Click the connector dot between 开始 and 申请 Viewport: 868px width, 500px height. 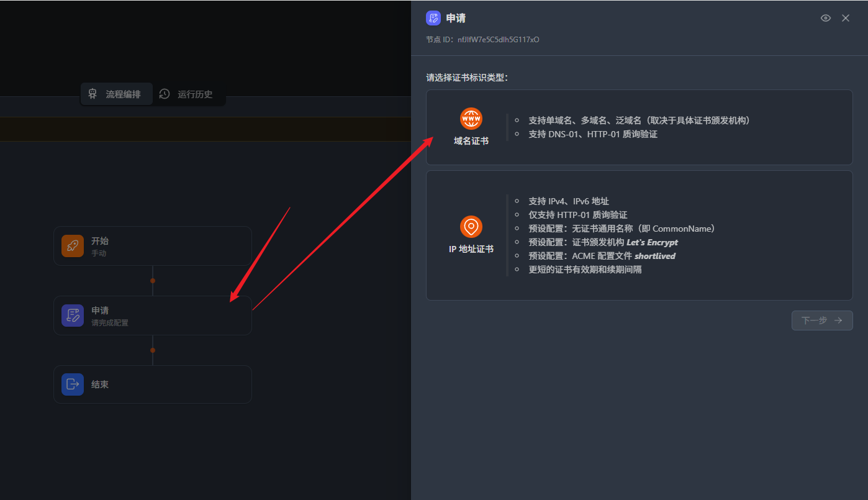point(153,281)
